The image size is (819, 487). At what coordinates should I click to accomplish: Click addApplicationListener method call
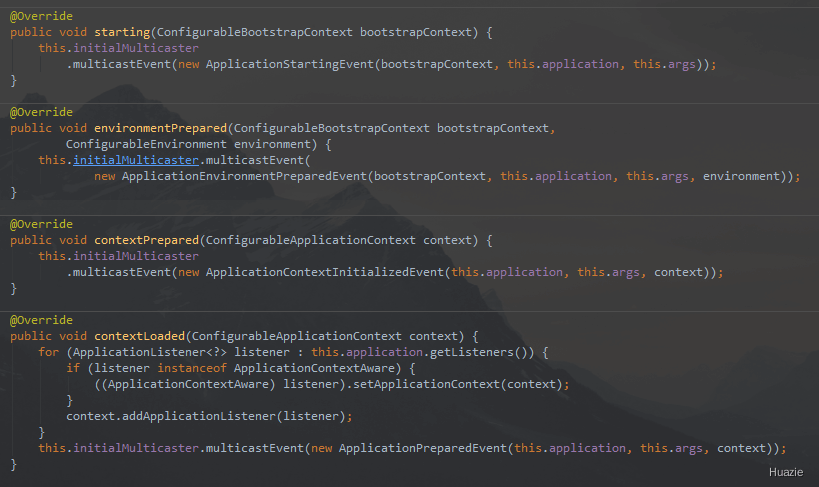(198, 416)
